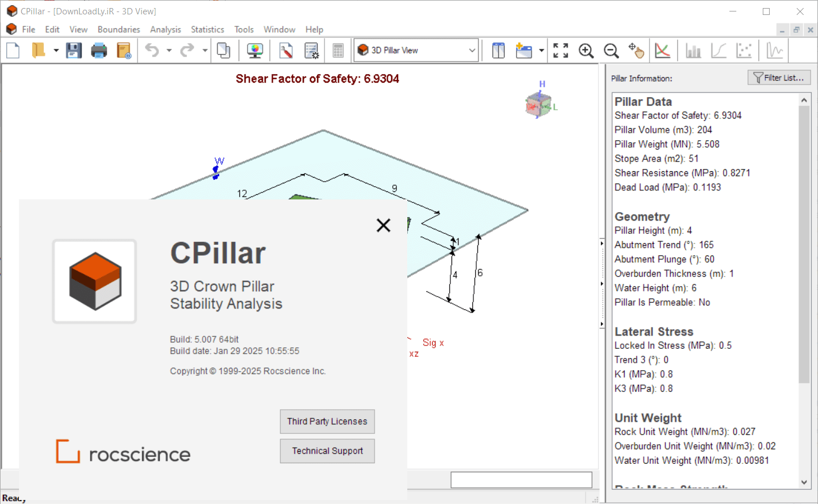The image size is (818, 504).
Task: Close the CPillar about dialog
Action: 383,225
